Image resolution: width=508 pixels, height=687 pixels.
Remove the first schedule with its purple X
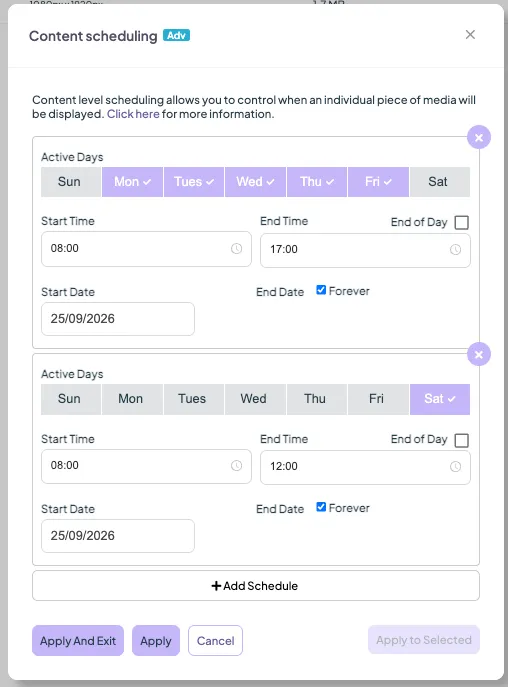point(479,138)
